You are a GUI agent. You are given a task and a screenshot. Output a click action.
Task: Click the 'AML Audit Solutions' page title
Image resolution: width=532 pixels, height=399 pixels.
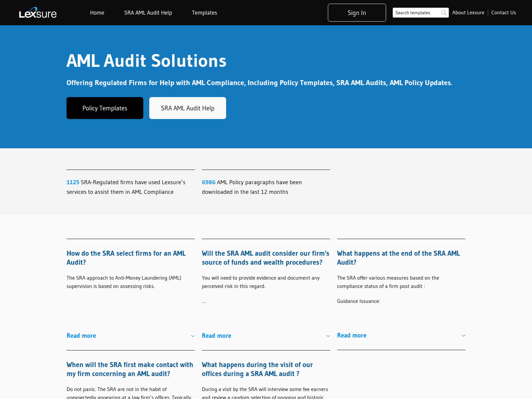click(146, 61)
